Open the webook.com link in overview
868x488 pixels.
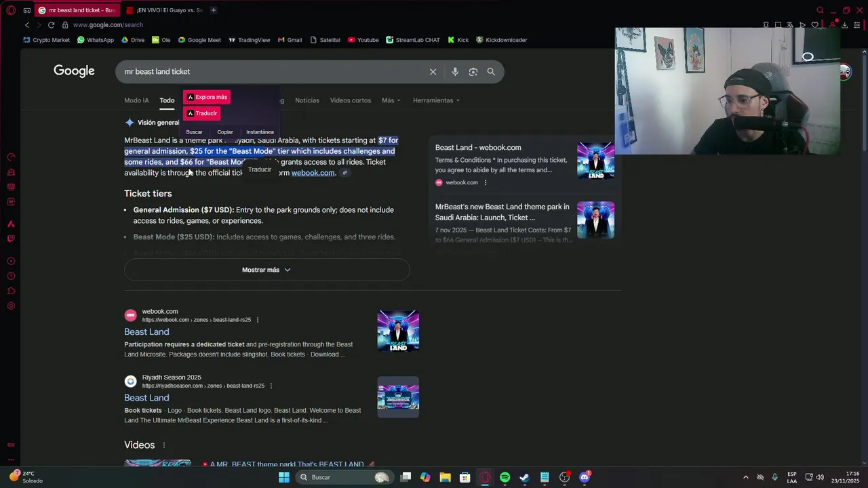click(313, 173)
